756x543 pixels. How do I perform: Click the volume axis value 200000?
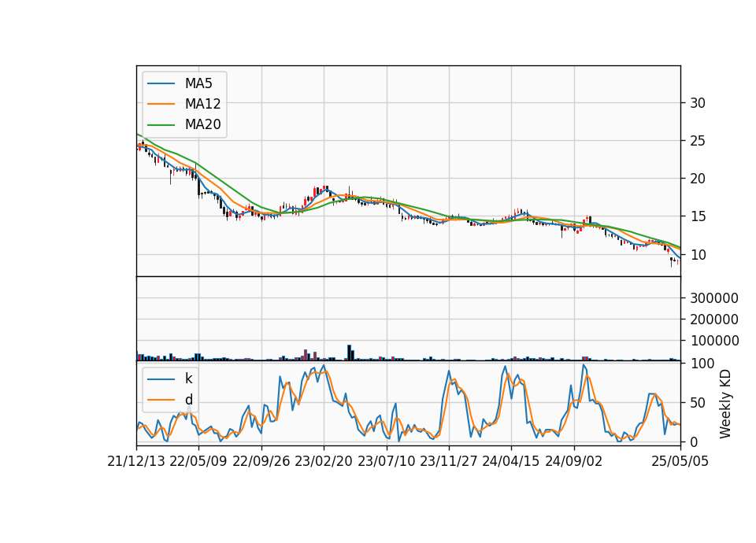point(714,320)
